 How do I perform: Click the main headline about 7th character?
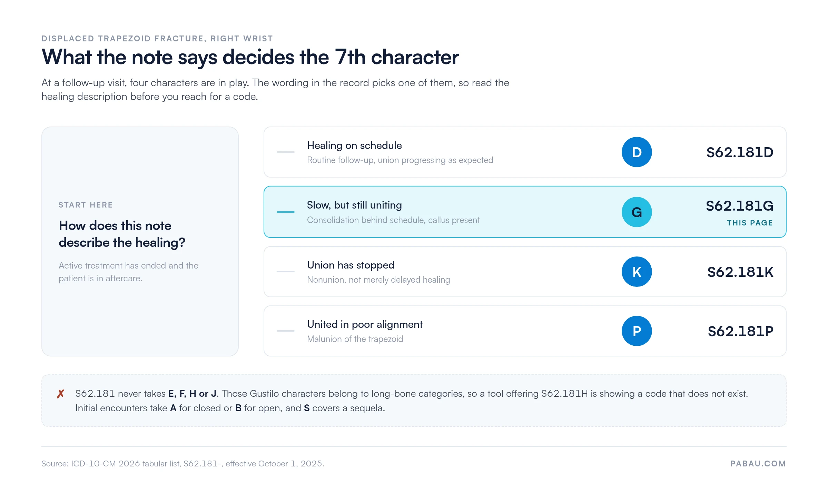[x=250, y=57]
